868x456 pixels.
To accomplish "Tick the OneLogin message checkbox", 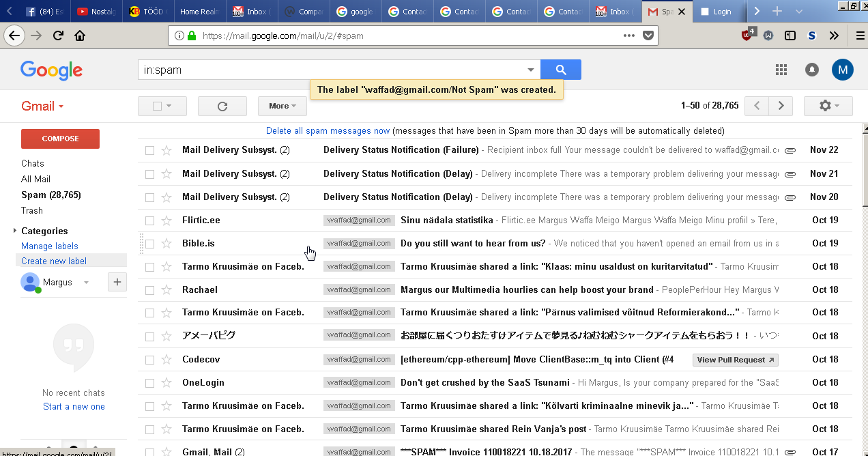I will pos(149,383).
